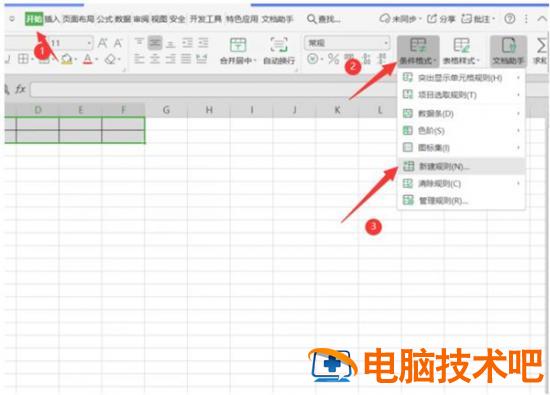Align cell text right

point(170,59)
